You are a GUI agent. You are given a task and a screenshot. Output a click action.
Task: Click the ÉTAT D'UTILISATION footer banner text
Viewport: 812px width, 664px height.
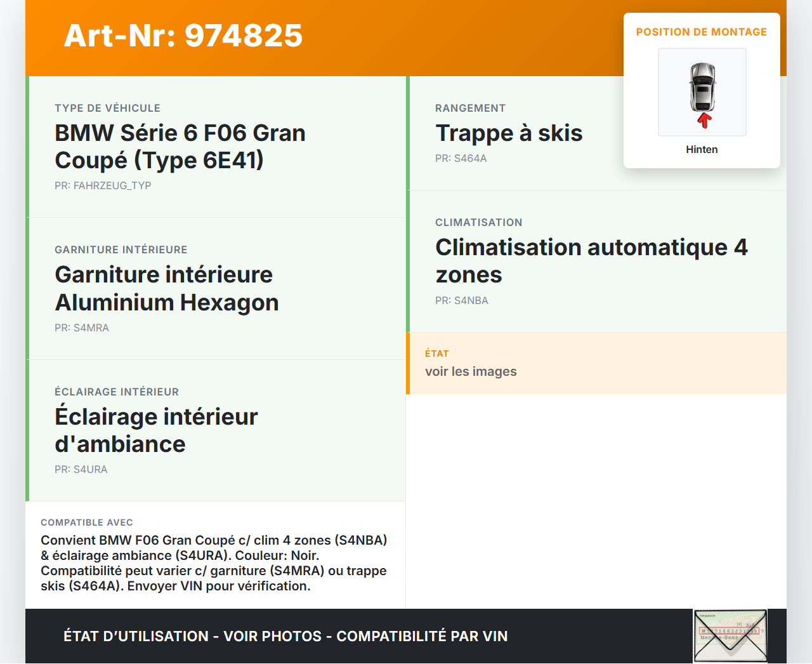285,636
